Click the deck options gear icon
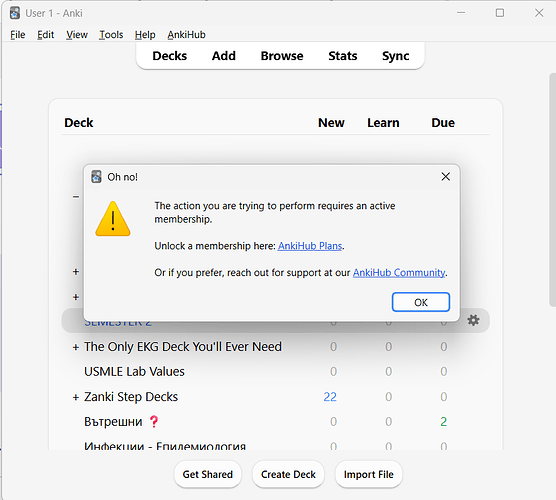Screen dimensions: 556x500 [x=473, y=320]
